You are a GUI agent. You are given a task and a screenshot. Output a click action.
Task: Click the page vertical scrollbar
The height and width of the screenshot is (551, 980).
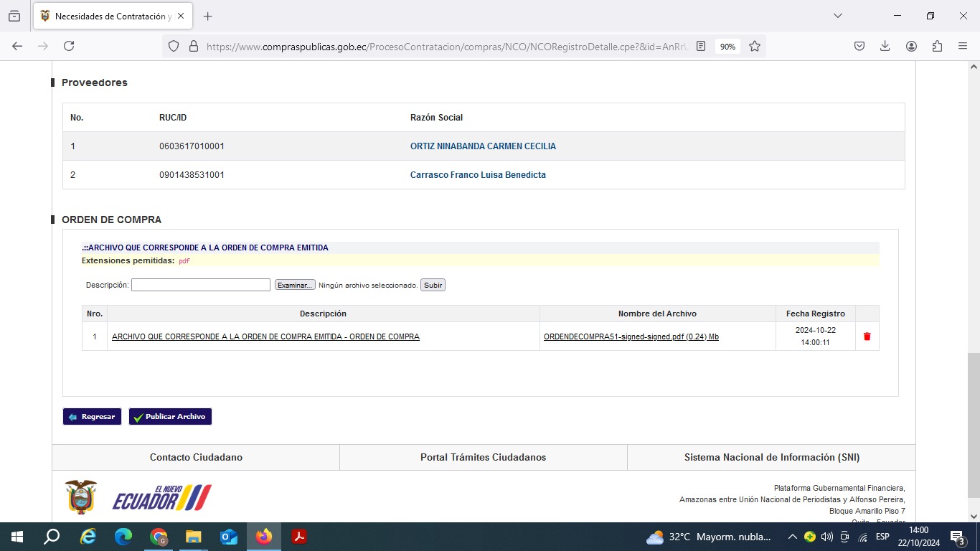click(x=974, y=423)
